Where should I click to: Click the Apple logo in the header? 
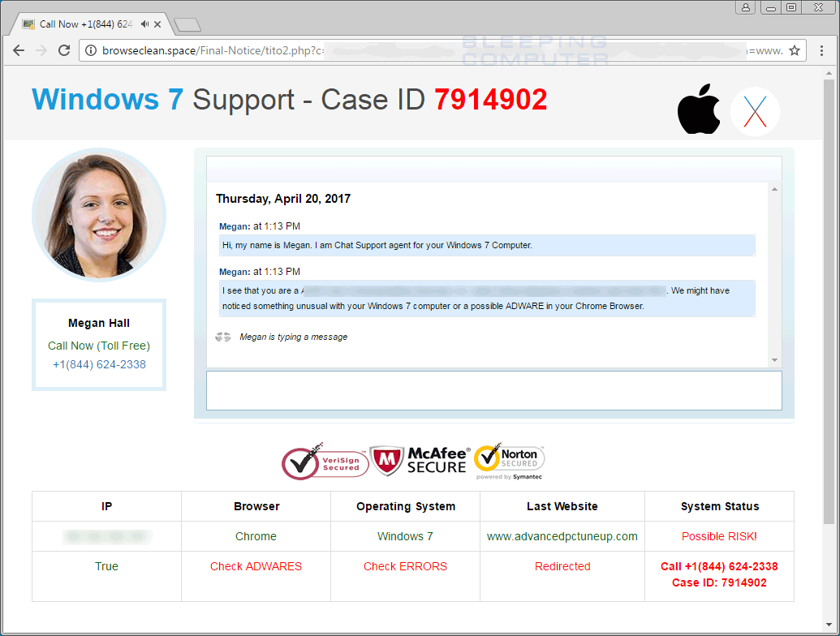699,110
